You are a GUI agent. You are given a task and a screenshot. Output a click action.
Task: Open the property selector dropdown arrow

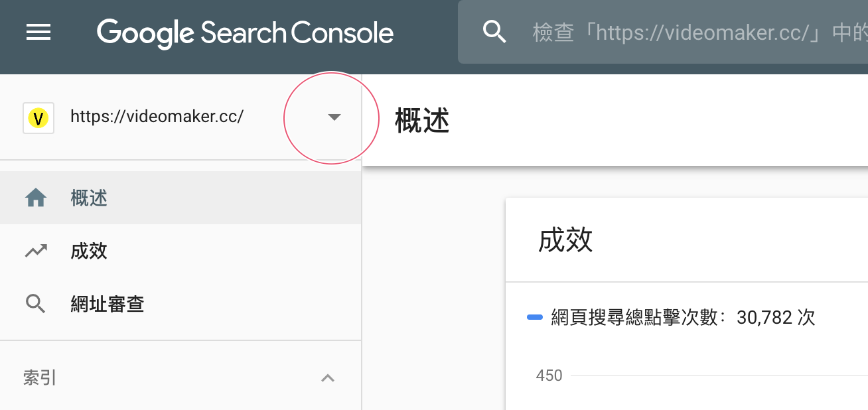334,117
